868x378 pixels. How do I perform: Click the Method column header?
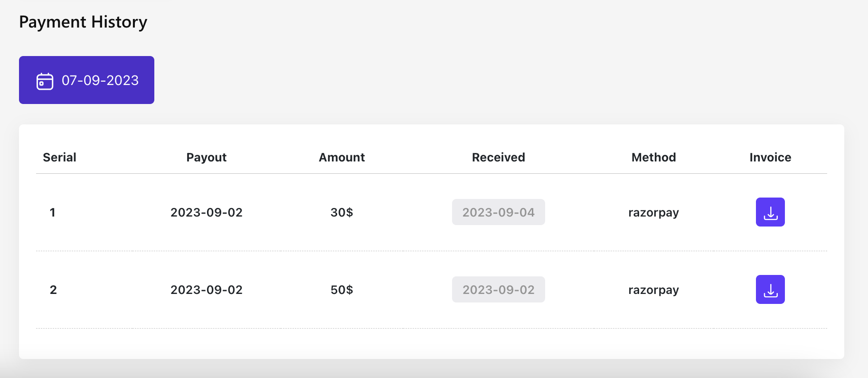653,157
